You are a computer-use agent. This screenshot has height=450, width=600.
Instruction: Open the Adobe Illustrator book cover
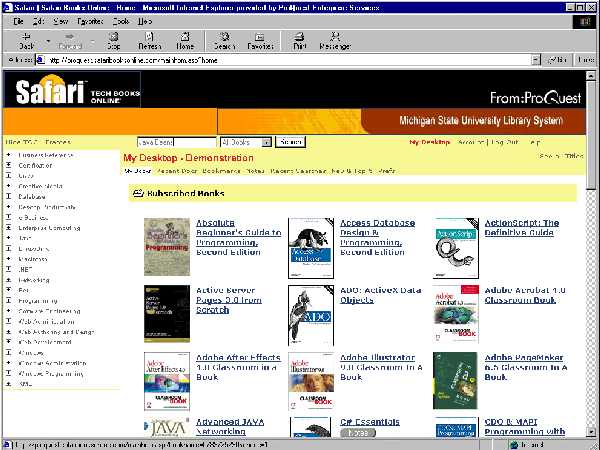click(311, 381)
